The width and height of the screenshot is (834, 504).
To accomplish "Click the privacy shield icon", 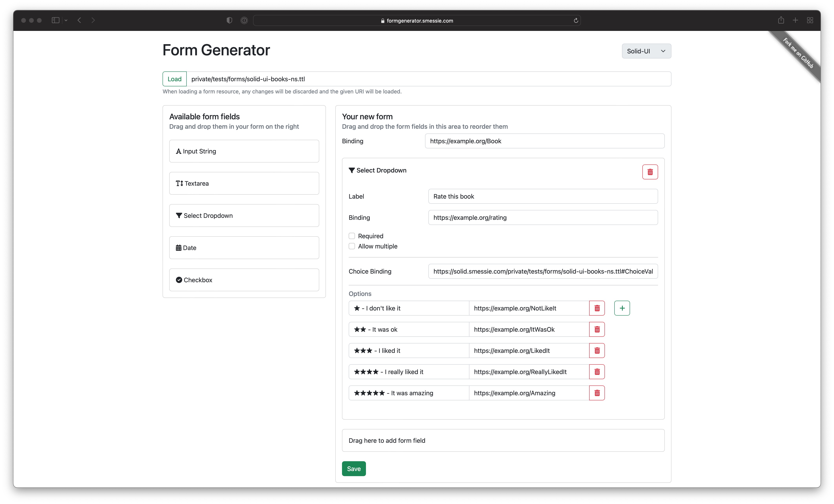I will tap(230, 20).
